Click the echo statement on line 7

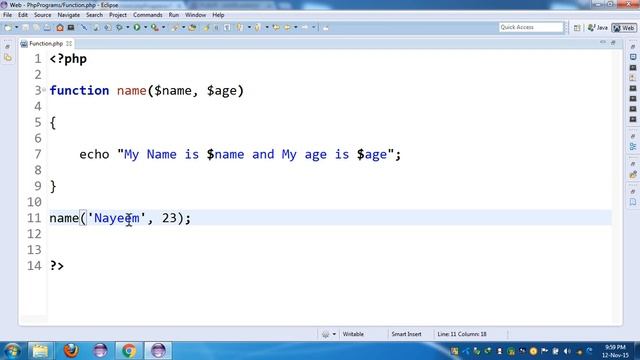coord(240,154)
